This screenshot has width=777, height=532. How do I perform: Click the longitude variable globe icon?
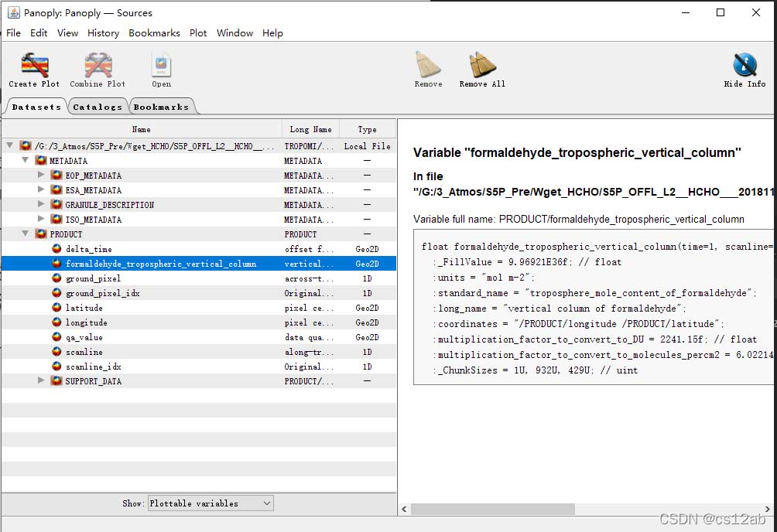coord(56,322)
